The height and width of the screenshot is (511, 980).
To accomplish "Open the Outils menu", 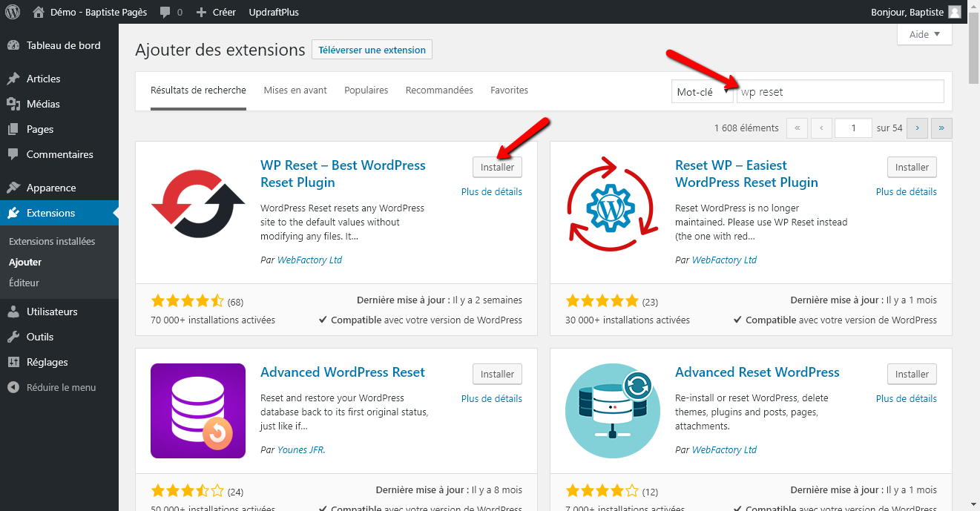I will click(x=59, y=337).
